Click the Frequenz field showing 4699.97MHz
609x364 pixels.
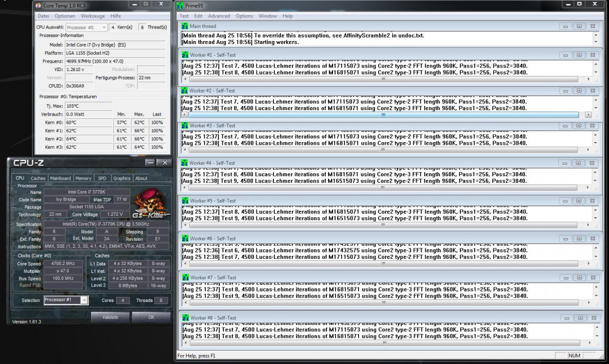pos(115,61)
